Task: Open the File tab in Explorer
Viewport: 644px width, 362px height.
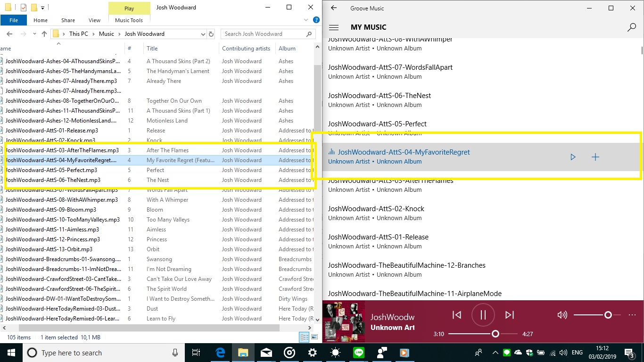Action: coord(14,20)
